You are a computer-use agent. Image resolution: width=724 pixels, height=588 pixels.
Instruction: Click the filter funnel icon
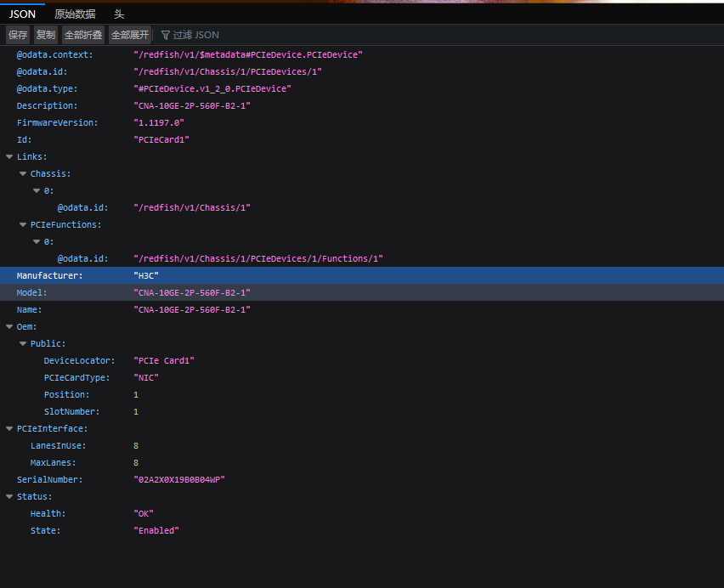click(166, 35)
